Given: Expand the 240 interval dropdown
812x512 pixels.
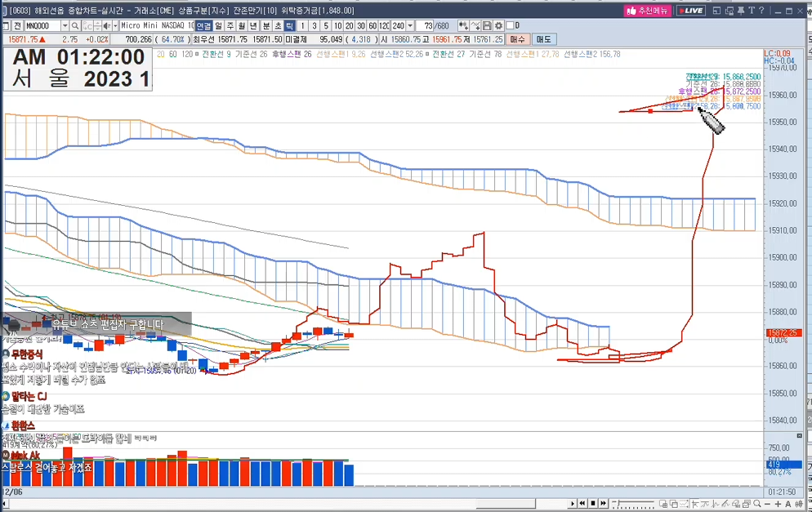Looking at the screenshot, I should click(x=410, y=26).
